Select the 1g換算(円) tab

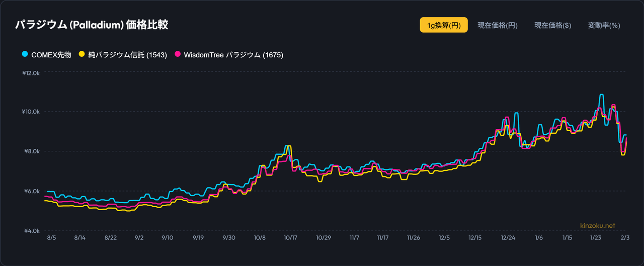pos(443,25)
